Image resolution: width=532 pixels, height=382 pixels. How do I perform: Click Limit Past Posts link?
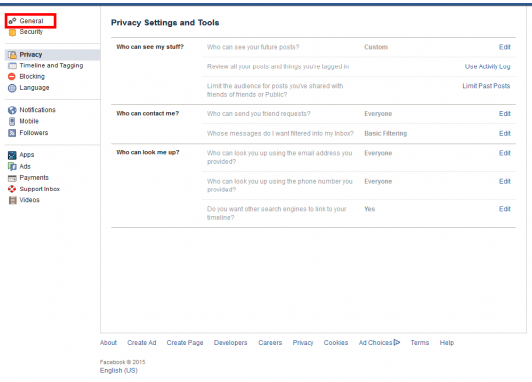(486, 86)
